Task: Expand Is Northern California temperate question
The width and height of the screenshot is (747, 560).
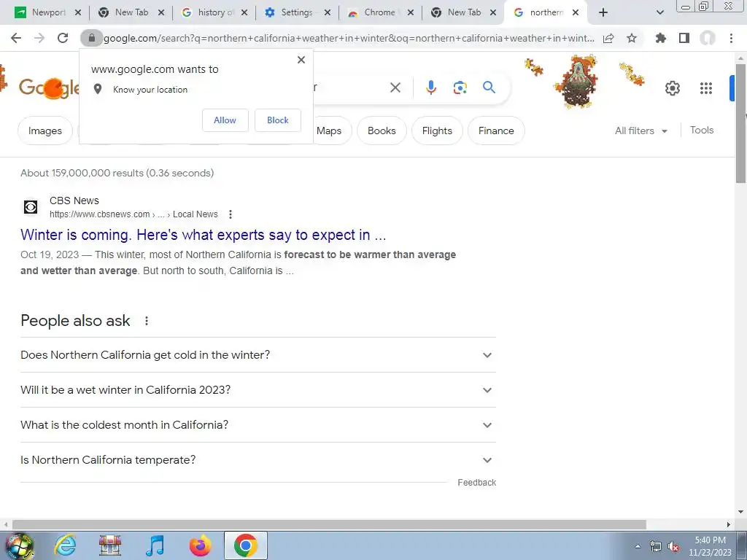Action: (258, 460)
